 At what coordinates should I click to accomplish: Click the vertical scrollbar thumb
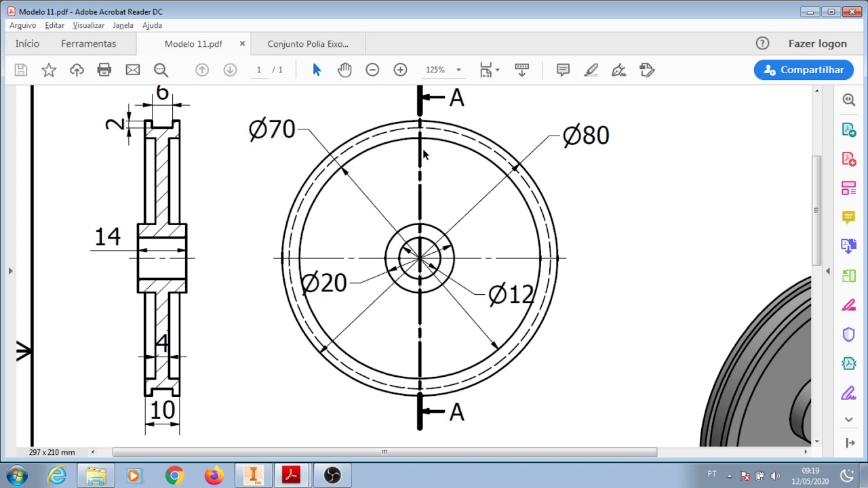[816, 210]
